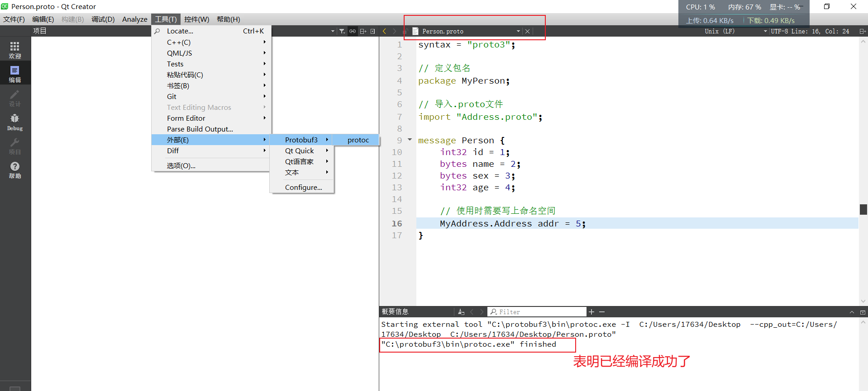Click line 16 MyAddress.Address code
Screen dimensions: 868x391
tap(513, 223)
